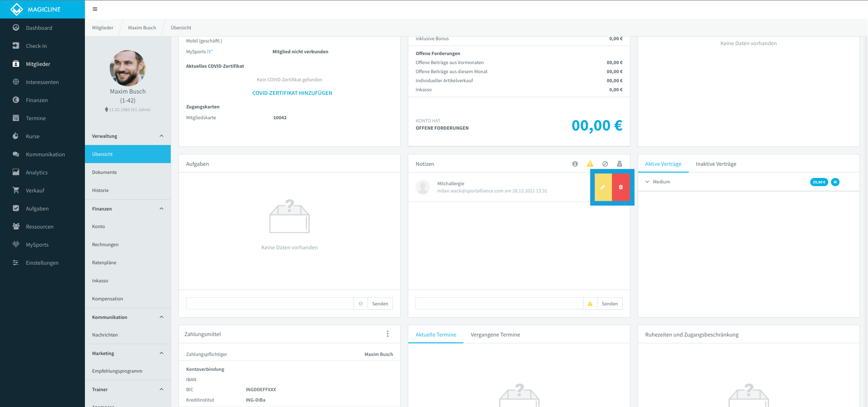The image size is (868, 407).
Task: Edit the Milchallergie note with pencil icon
Action: coord(603,187)
